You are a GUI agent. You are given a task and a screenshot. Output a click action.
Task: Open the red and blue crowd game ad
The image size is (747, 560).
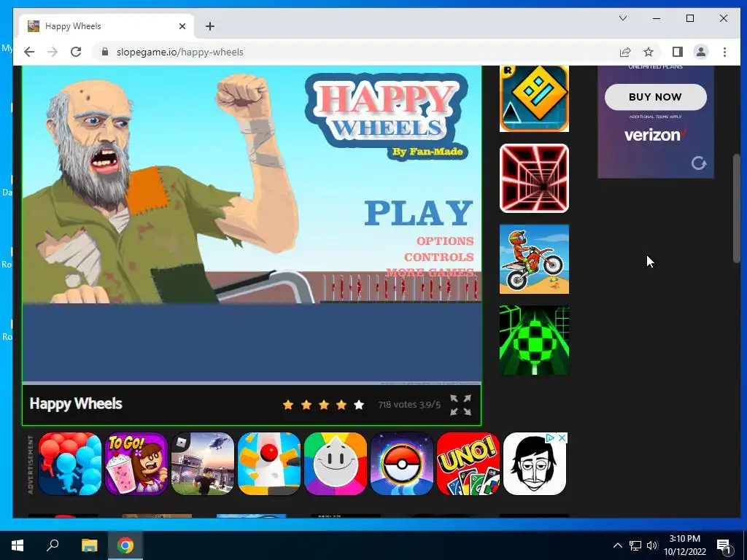click(70, 464)
